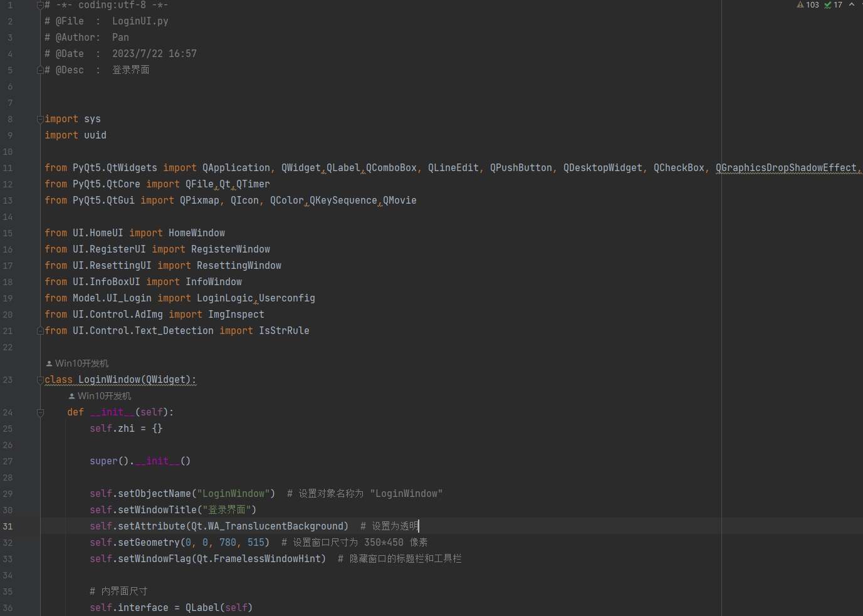Click the fold end marker at line 5
Viewport: 863px width, 616px height.
[x=40, y=70]
